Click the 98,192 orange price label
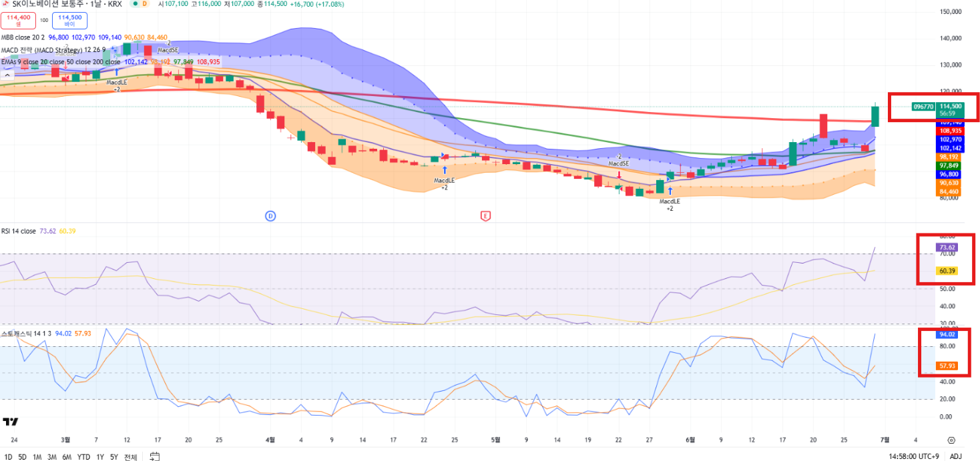 (949, 157)
